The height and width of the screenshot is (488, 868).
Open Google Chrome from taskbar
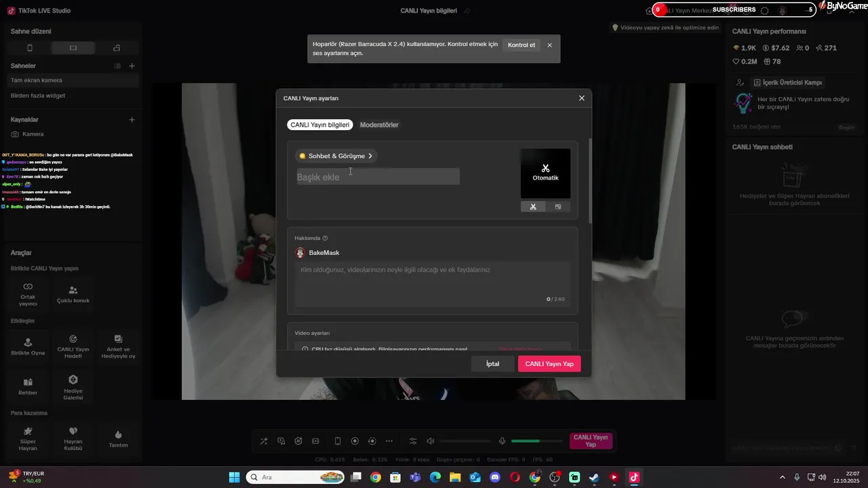(376, 477)
